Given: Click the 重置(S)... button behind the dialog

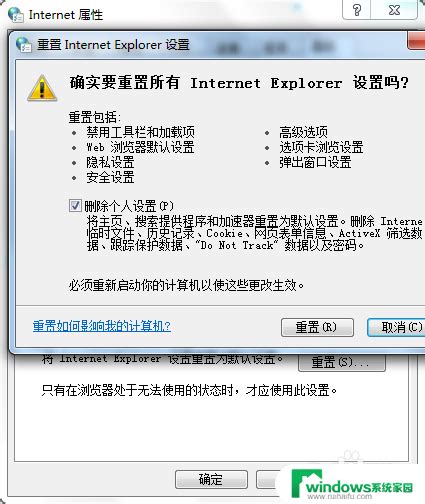Looking at the screenshot, I should coord(342,362).
